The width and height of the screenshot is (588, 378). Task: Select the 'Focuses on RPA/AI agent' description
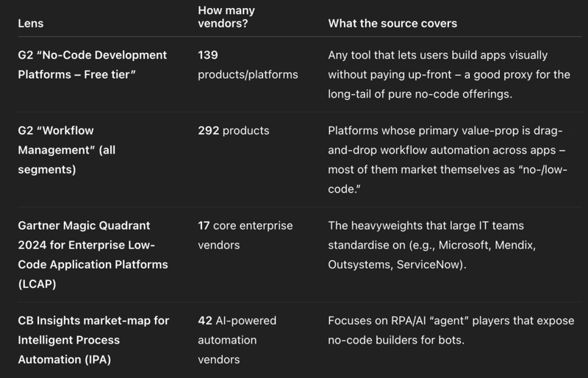coord(451,330)
